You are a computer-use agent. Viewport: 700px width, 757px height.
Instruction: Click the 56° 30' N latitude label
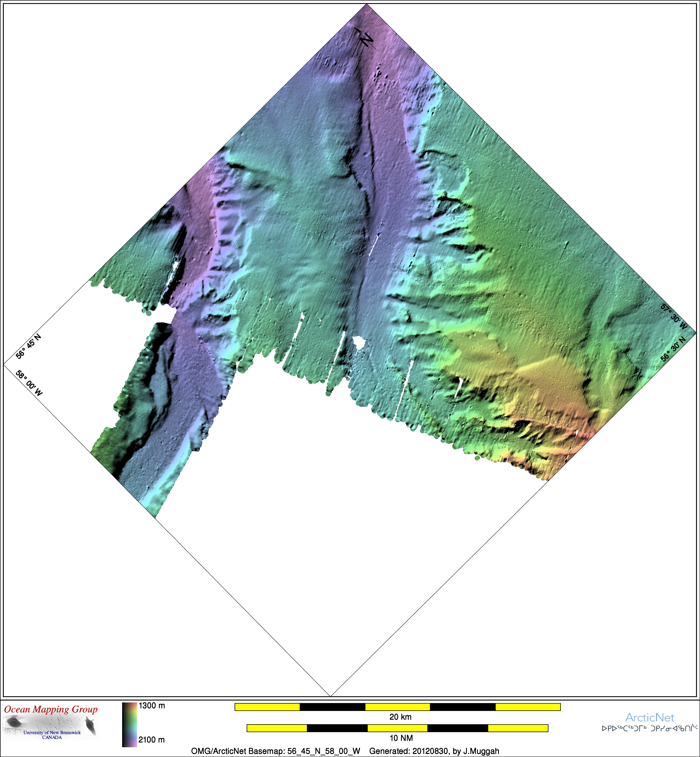click(673, 349)
